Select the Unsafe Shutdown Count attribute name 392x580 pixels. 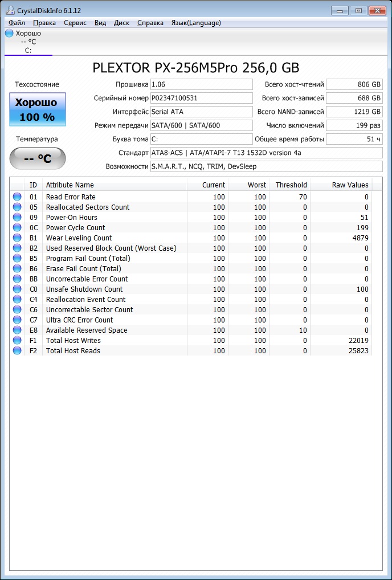84,289
